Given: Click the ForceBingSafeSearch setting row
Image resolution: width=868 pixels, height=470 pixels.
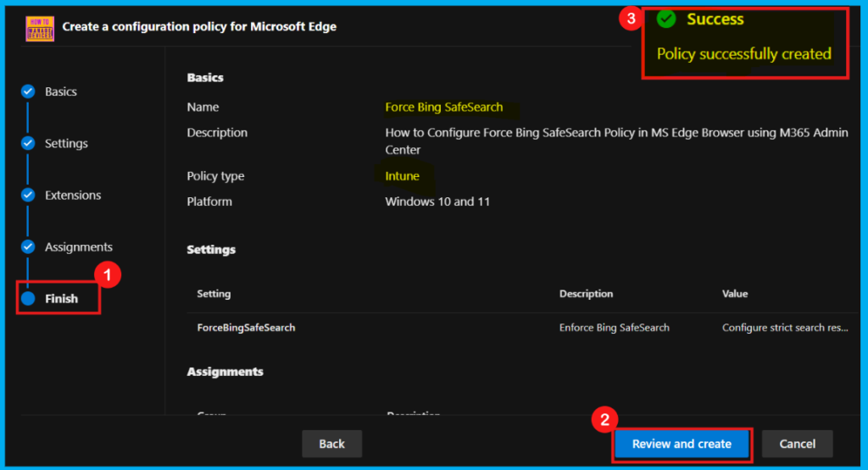Looking at the screenshot, I should pyautogui.click(x=522, y=328).
